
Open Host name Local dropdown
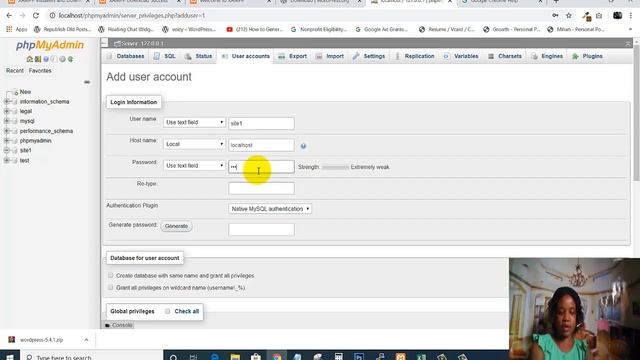(194, 144)
